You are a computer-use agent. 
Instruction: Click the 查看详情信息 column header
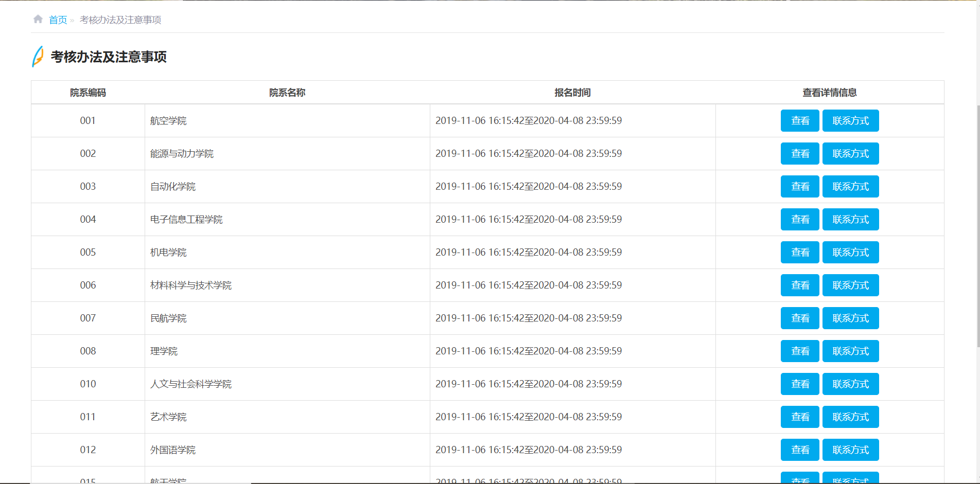pos(830,93)
